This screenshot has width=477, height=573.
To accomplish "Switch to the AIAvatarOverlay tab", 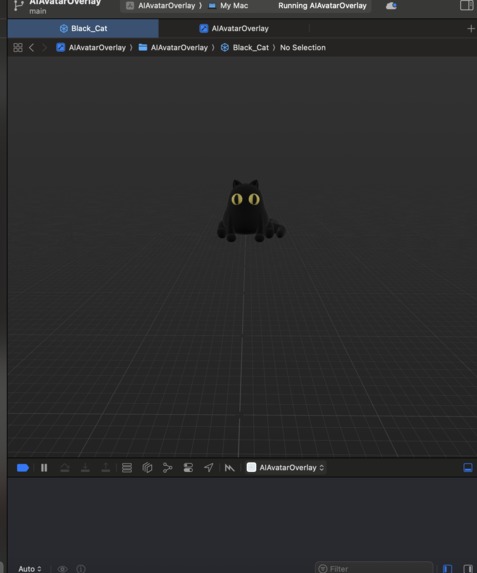I will pos(234,29).
